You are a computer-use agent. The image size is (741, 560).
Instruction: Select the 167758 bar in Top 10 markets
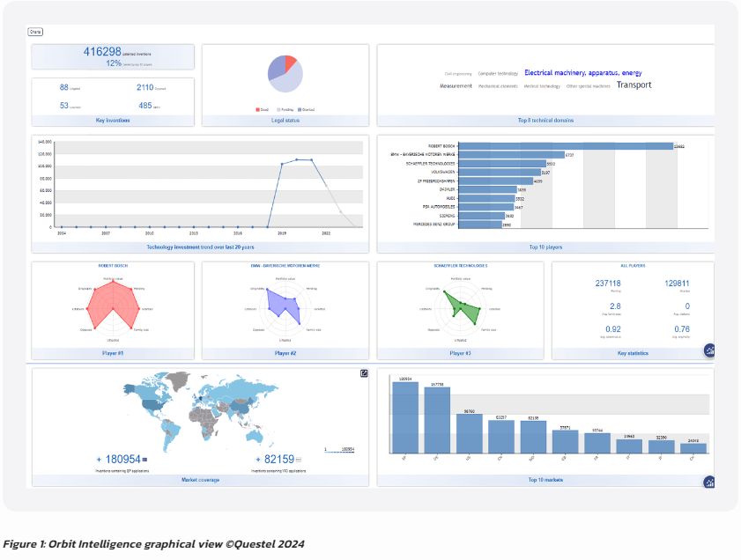pos(437,420)
